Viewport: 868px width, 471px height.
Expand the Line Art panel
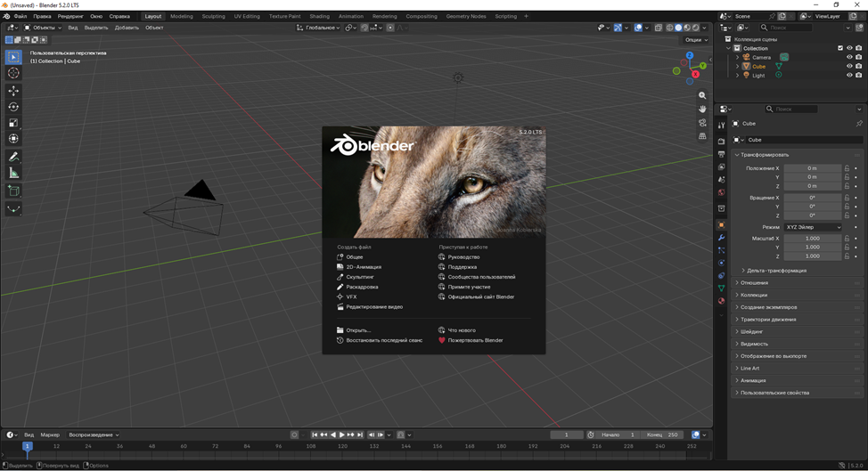[797, 369]
